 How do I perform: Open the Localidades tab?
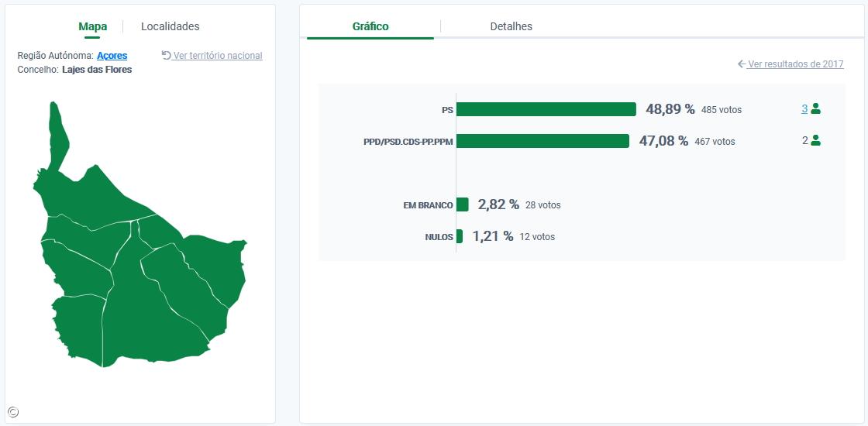tap(170, 26)
